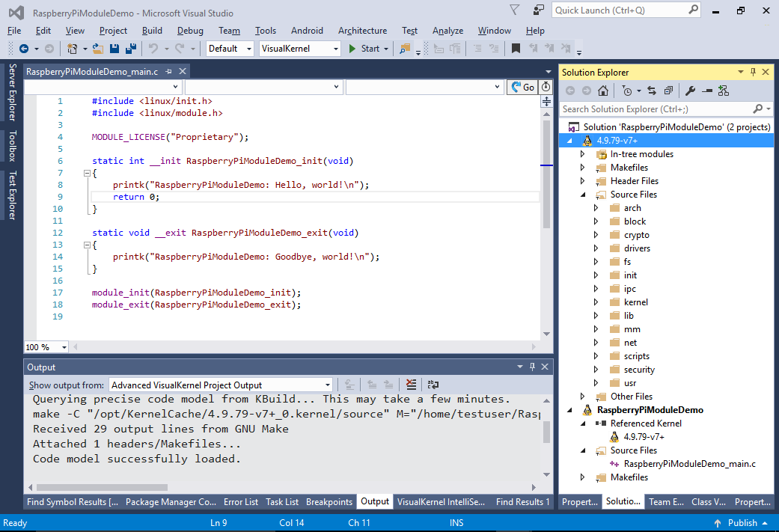The image size is (779, 532).
Task: Open the Start button dropdown arrow
Action: pyautogui.click(x=386, y=49)
